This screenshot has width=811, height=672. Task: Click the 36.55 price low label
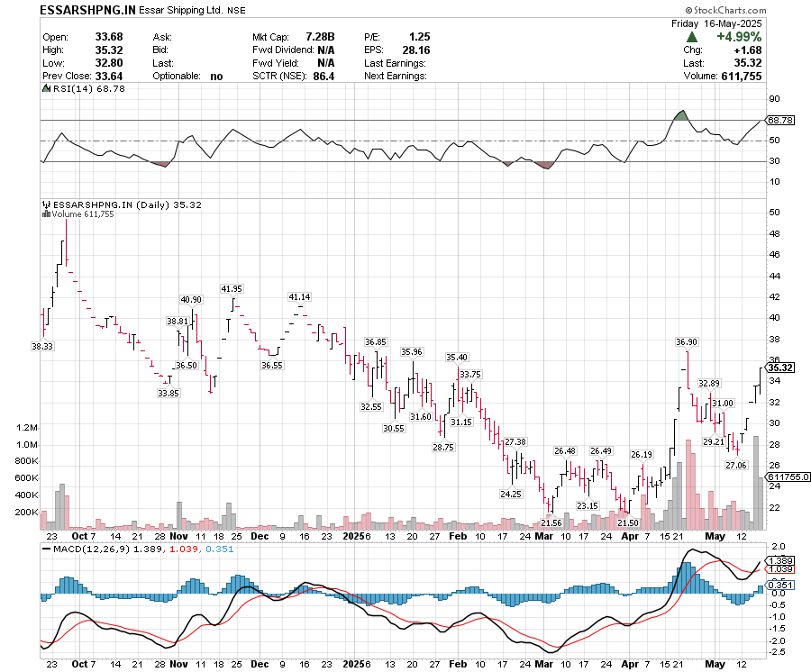tap(272, 366)
